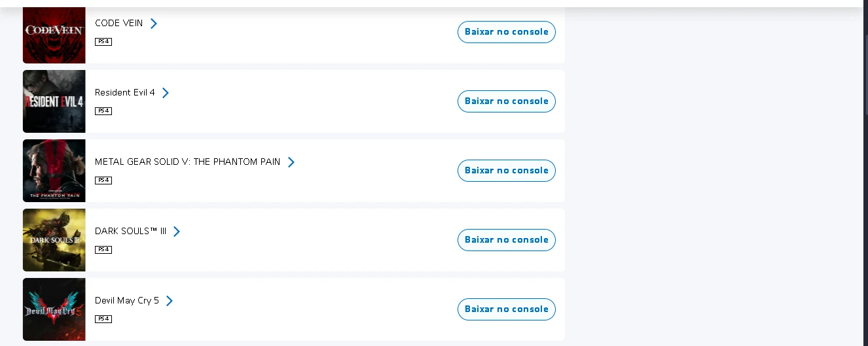Click the PS4 badge under Devil May Cry 5
This screenshot has height=346, width=868.
coord(103,319)
